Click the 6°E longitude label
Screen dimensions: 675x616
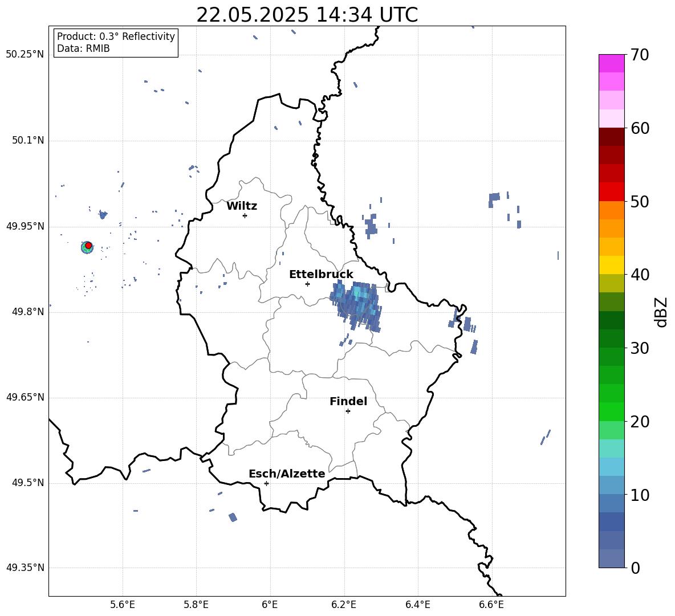(270, 605)
